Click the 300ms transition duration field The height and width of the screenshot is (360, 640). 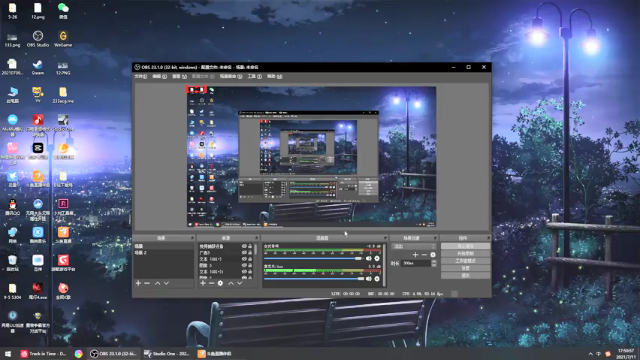tap(416, 264)
